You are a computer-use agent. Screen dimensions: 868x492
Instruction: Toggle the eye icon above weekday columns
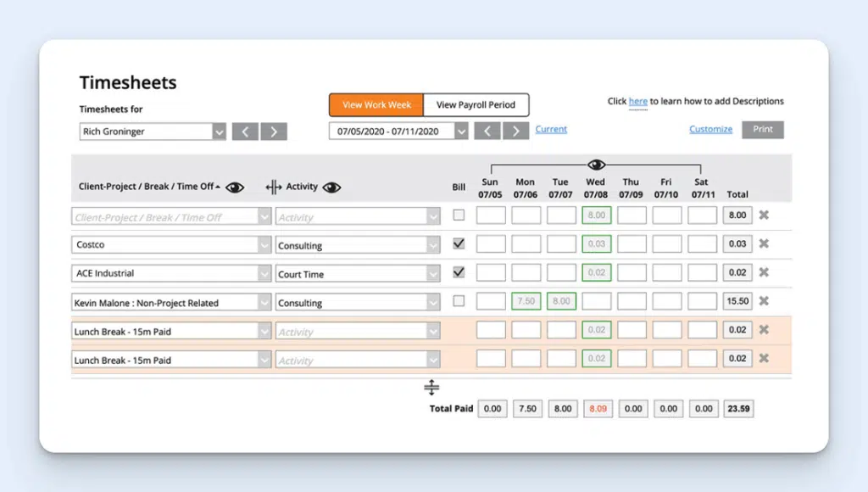pyautogui.click(x=596, y=165)
